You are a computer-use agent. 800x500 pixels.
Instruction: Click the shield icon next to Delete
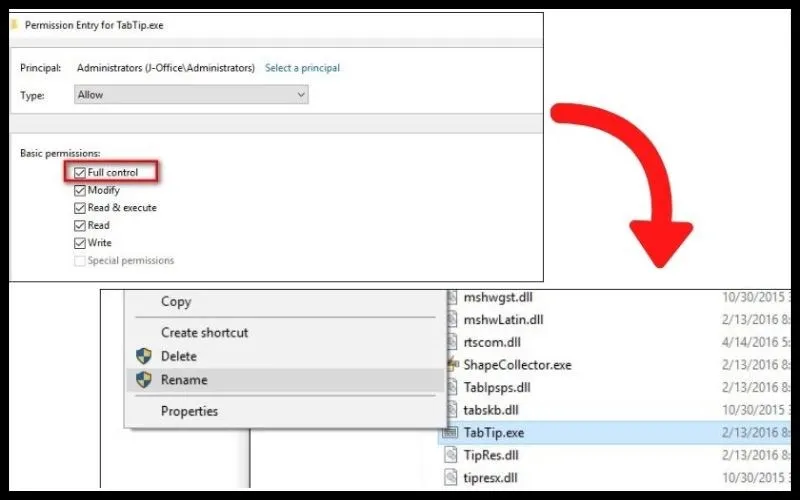click(143, 356)
